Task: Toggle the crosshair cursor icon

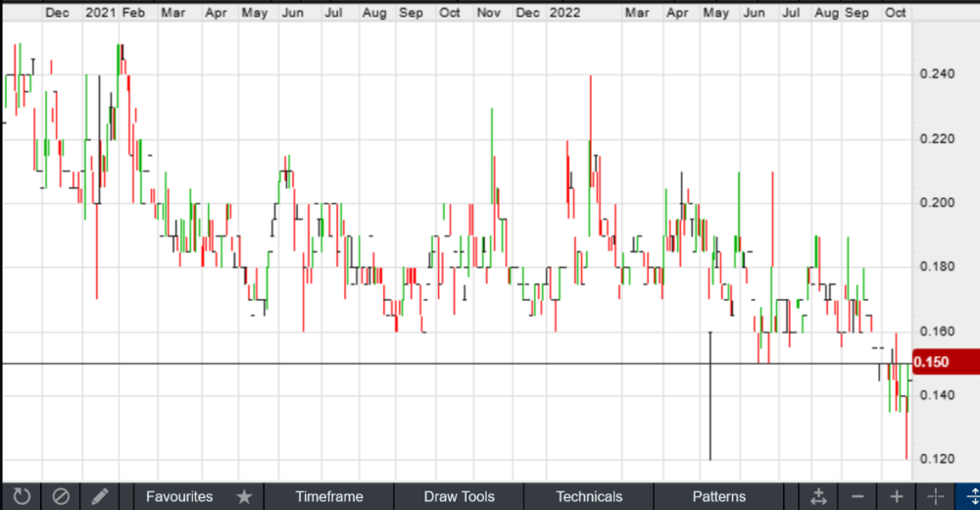Action: 935,497
